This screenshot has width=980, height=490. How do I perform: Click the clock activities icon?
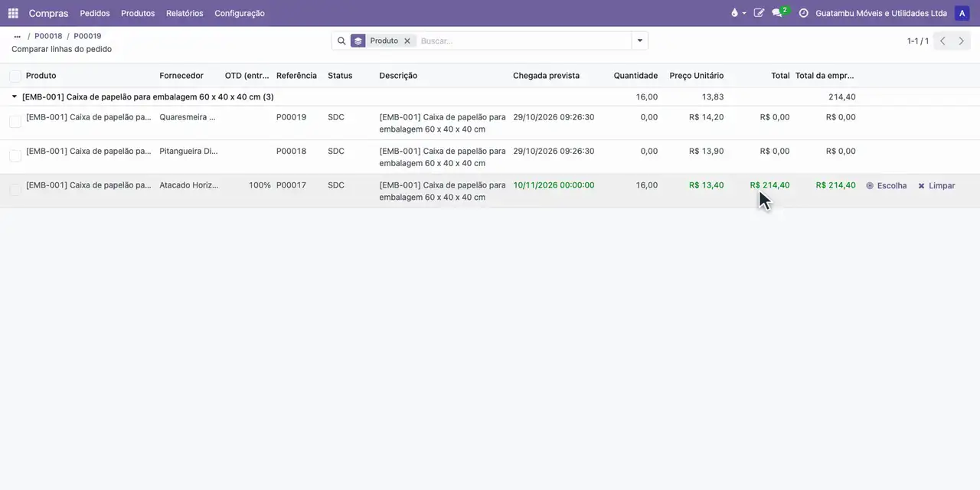tap(803, 13)
